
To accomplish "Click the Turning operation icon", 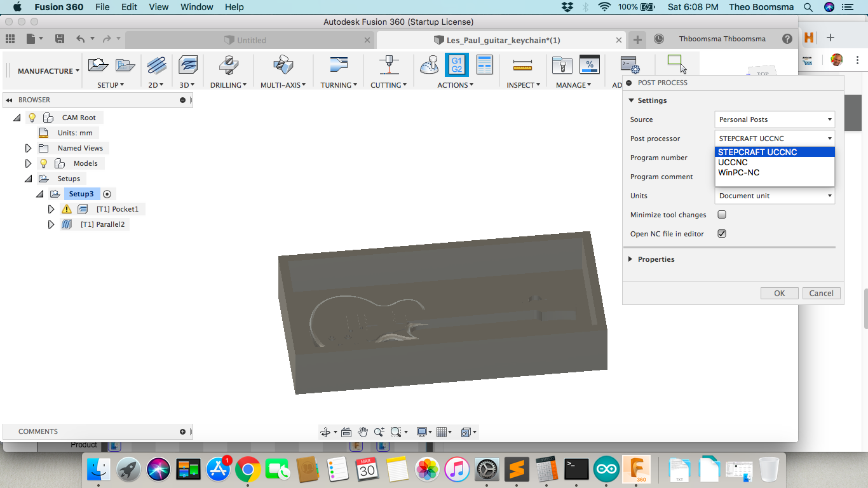I will [339, 65].
